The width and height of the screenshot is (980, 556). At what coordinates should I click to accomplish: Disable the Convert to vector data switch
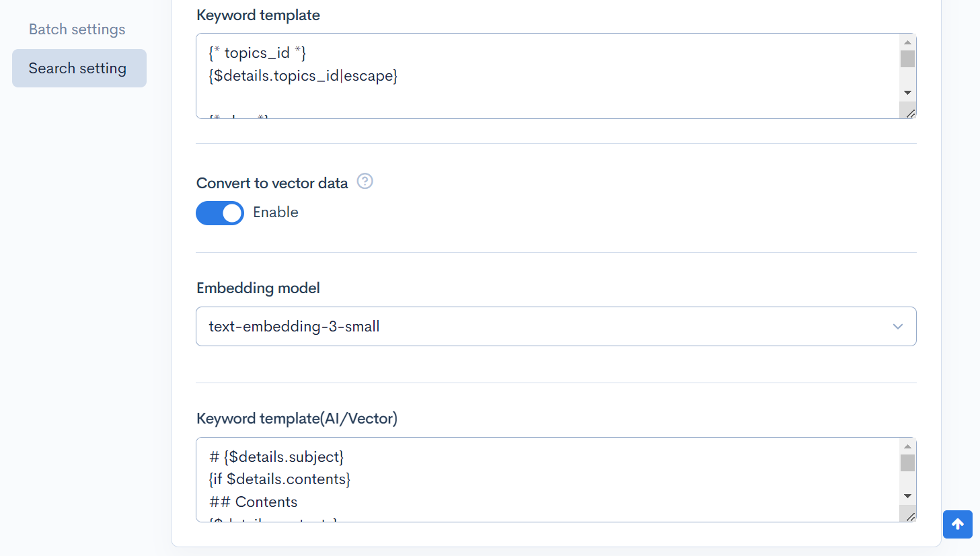coord(220,213)
